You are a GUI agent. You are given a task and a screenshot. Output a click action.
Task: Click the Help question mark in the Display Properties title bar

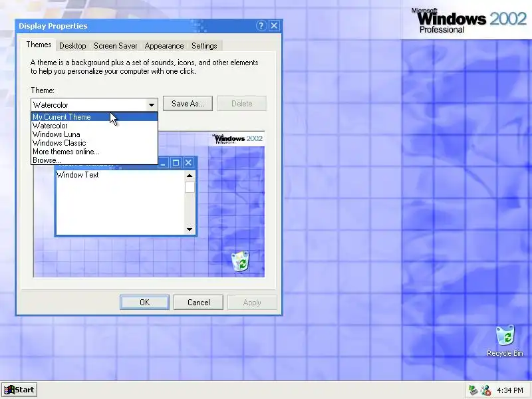click(x=261, y=26)
